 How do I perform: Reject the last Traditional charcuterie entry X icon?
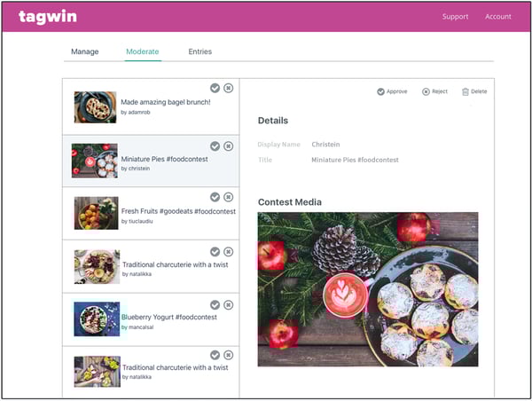coord(229,355)
